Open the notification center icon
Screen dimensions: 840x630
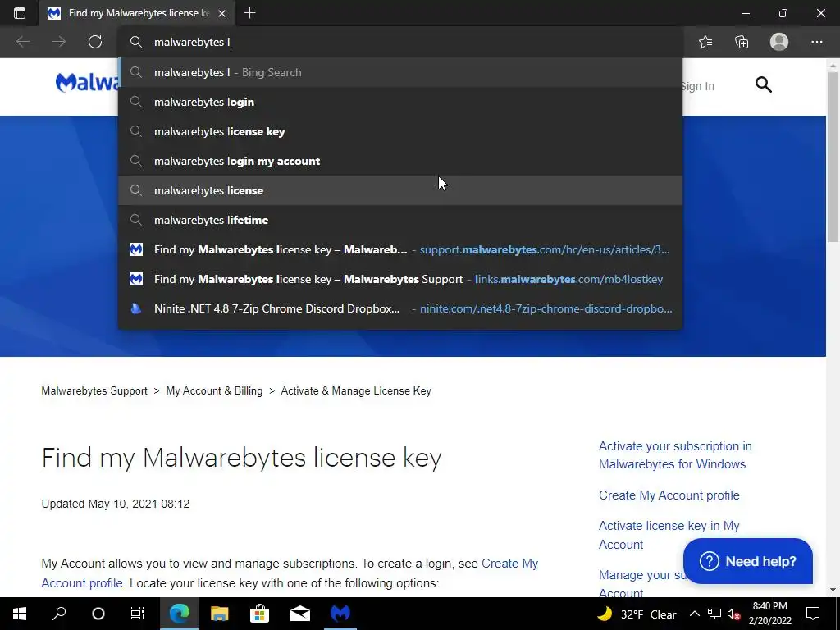click(813, 614)
